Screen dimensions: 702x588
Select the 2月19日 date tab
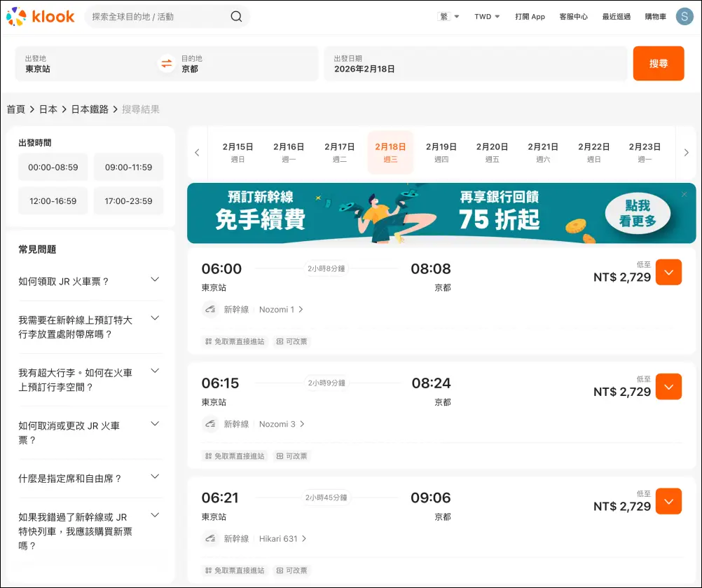pos(441,152)
